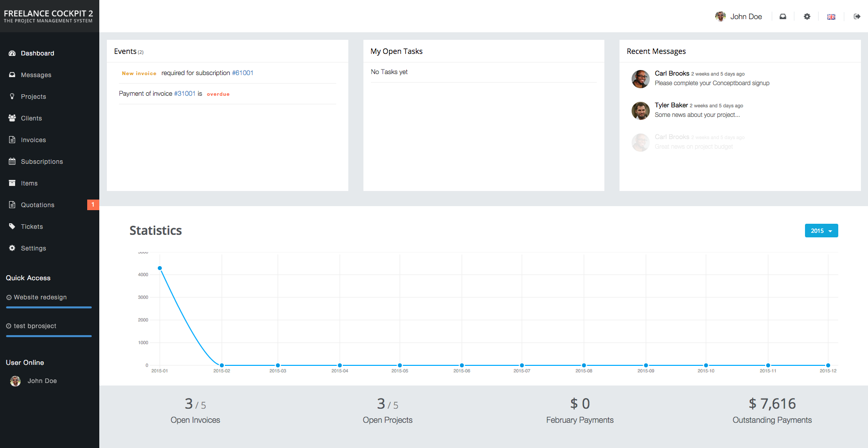Open test bprosject quick access project
868x448 pixels.
click(x=35, y=326)
